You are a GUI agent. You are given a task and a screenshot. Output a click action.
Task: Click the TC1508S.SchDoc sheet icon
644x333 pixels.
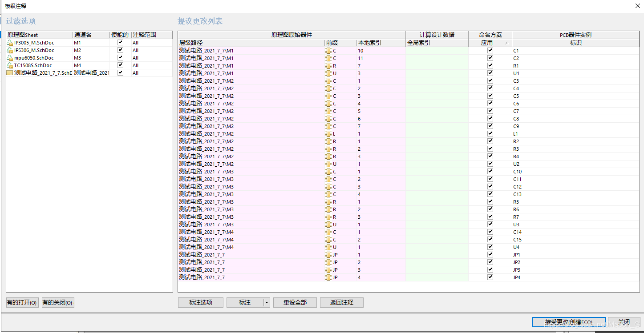click(x=10, y=66)
